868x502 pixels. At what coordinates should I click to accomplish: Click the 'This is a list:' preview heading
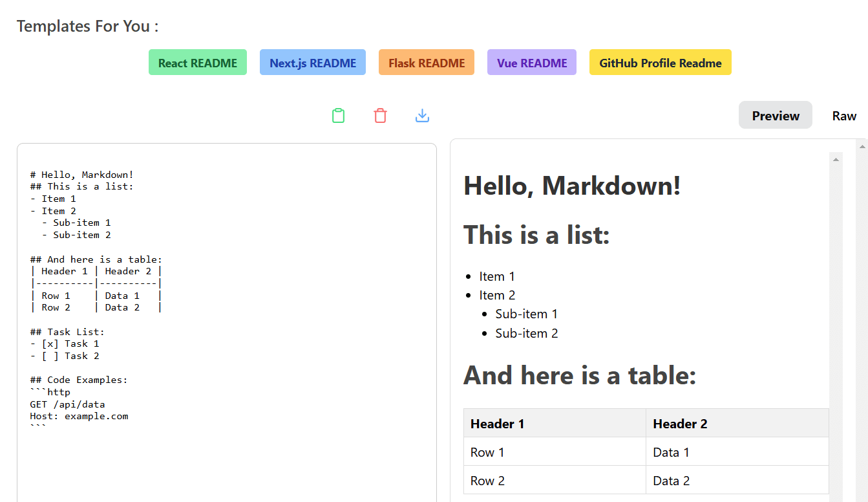(536, 235)
